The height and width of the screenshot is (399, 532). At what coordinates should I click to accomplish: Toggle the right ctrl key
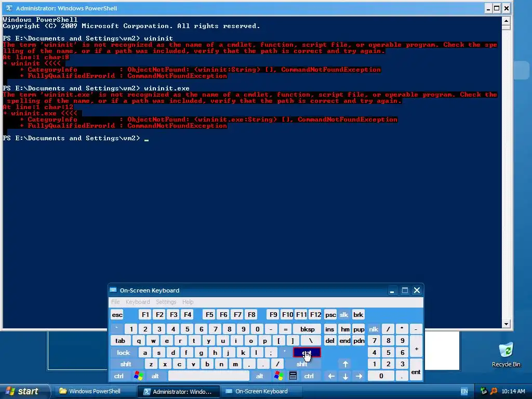click(x=309, y=376)
